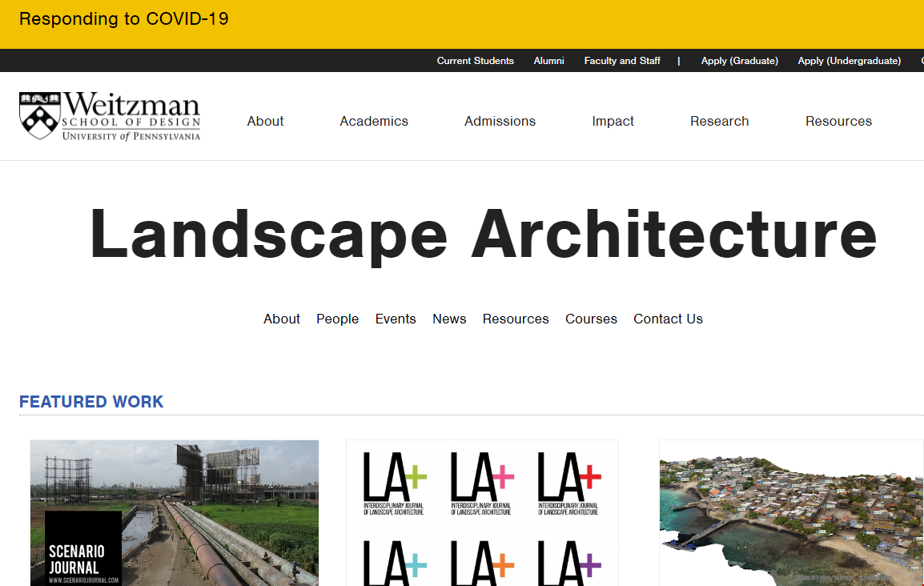The image size is (924, 586).
Task: Open the Alumni link in top bar
Action: pyautogui.click(x=548, y=61)
